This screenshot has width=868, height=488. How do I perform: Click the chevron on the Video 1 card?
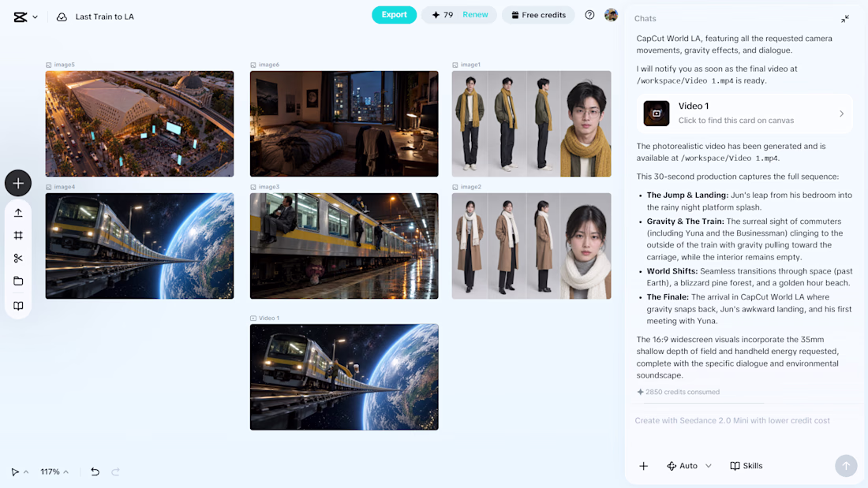click(841, 114)
